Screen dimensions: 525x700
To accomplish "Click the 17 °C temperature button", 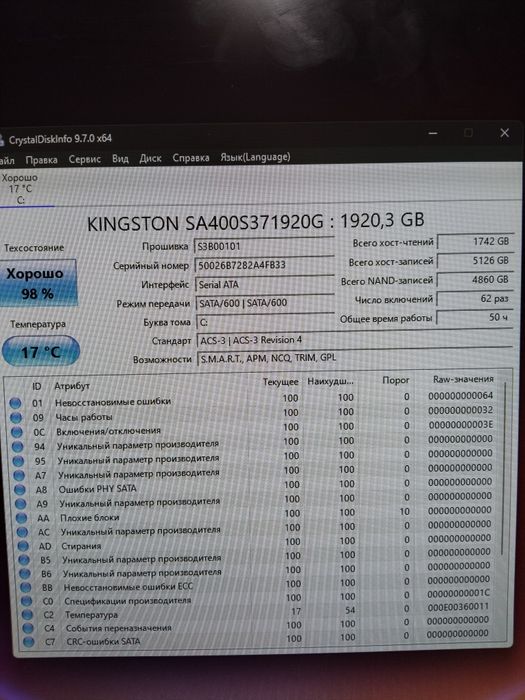I will point(41,352).
